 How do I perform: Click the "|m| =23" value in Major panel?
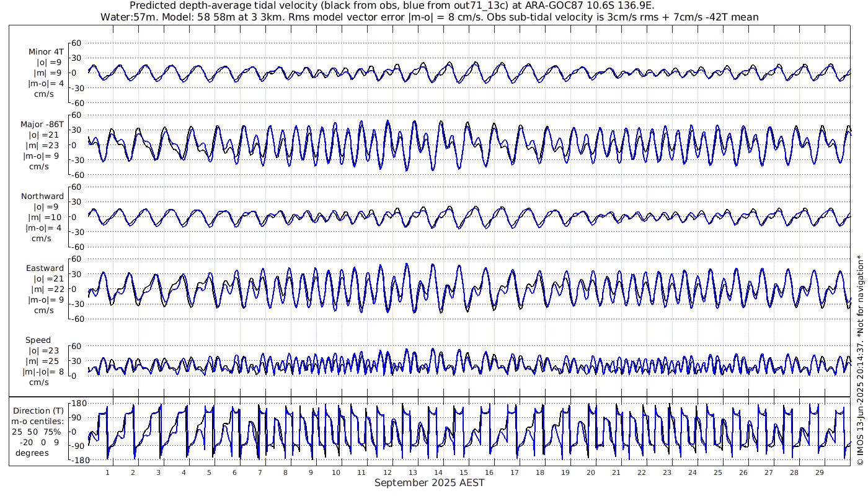(44, 145)
